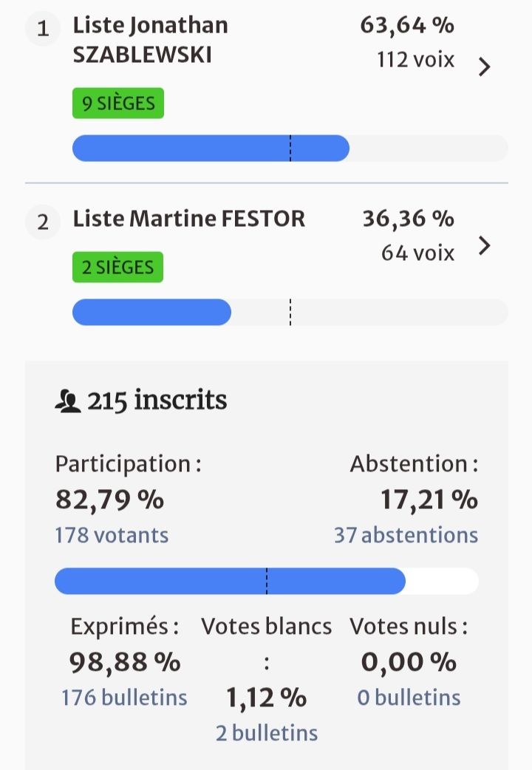Open Liste Jonathan SZABLEWSKI details
The width and height of the screenshot is (532, 770).
tap(150, 40)
